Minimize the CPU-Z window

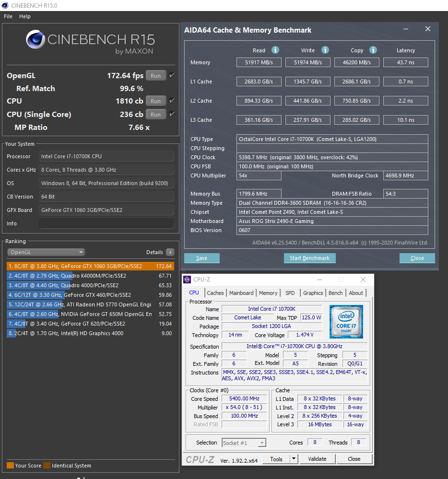[x=319, y=280]
